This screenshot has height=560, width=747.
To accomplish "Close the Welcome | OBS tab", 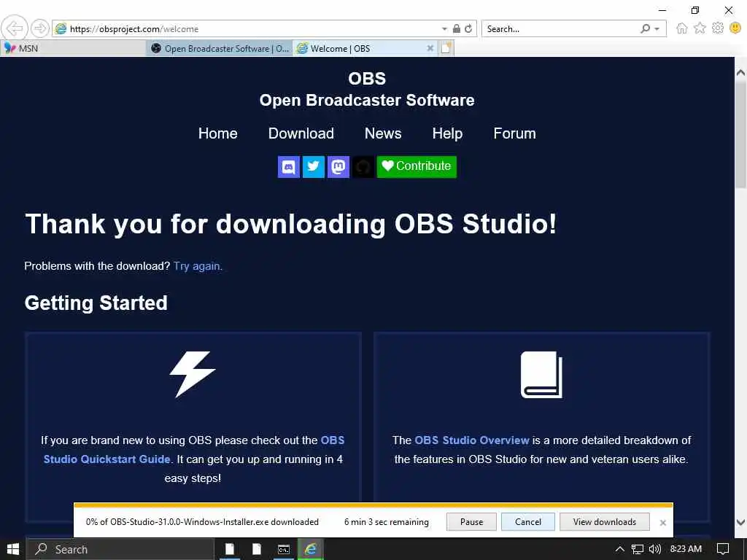I will (430, 48).
